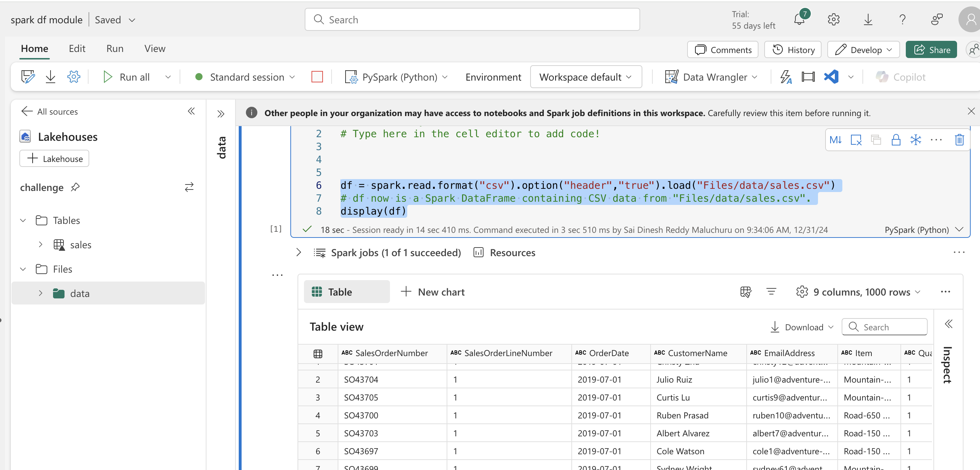Delete the cell trash icon
The width and height of the screenshot is (980, 470).
[959, 140]
